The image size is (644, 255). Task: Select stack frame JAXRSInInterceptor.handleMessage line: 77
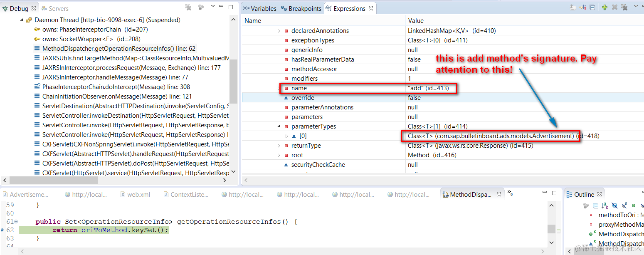(x=111, y=77)
